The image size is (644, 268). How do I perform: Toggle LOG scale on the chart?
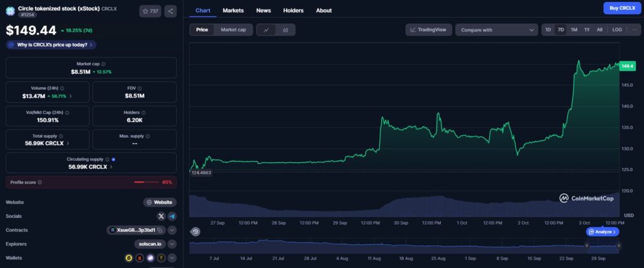pyautogui.click(x=617, y=30)
